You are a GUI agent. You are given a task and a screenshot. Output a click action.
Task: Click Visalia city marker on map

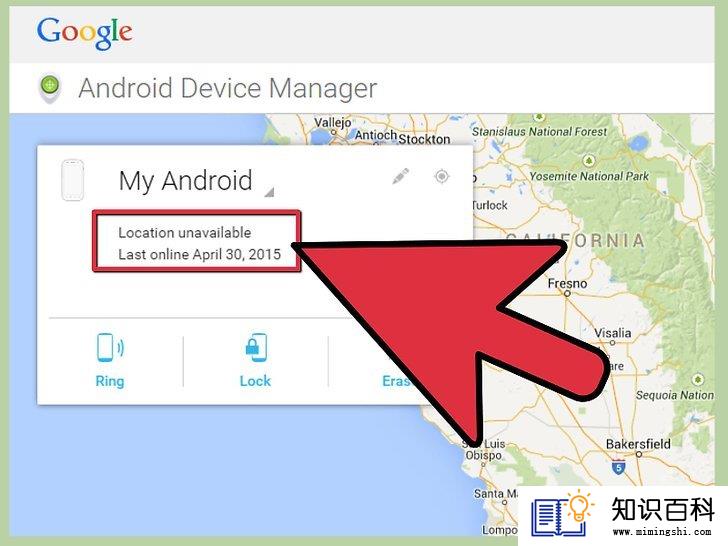pos(612,343)
